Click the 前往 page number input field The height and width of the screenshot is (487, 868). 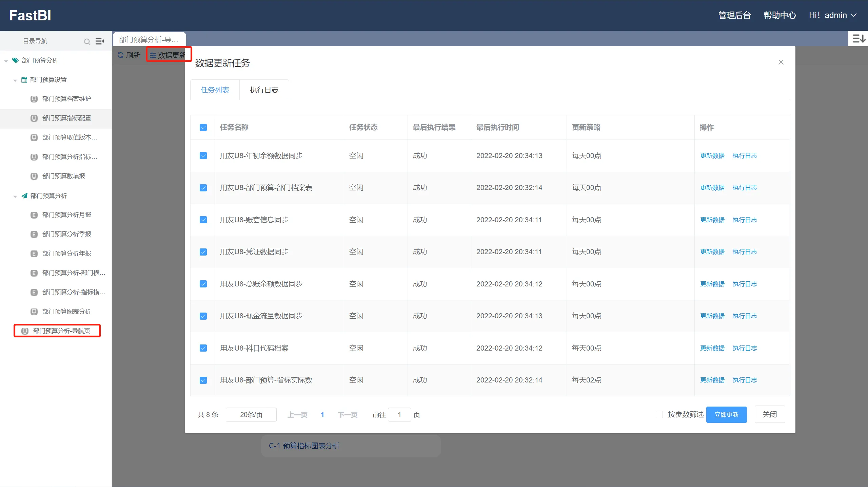[399, 415]
